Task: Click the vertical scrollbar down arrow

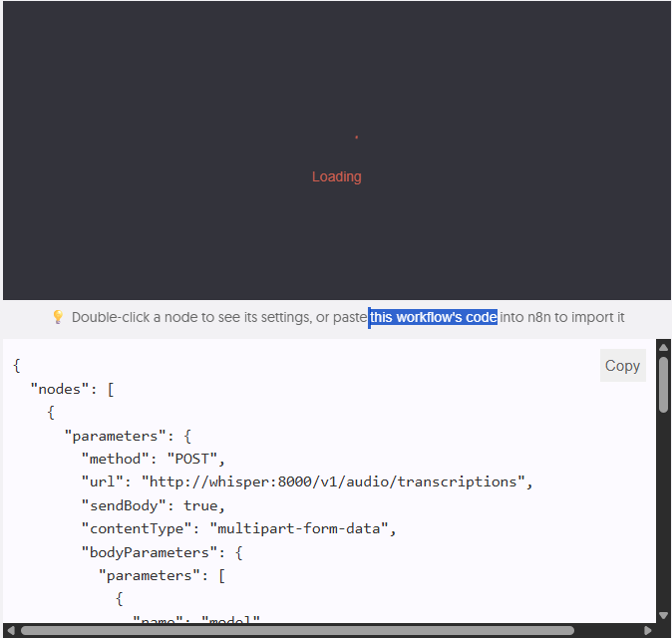Action: (663, 616)
